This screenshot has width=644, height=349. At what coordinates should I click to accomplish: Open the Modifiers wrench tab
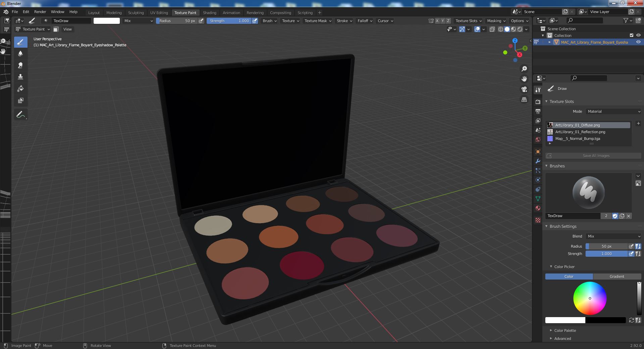pos(538,161)
